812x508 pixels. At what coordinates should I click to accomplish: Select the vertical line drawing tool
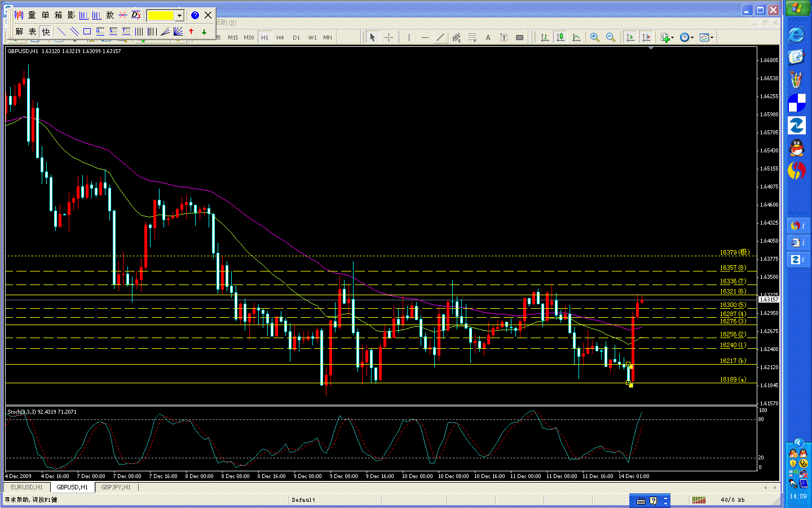pos(409,37)
